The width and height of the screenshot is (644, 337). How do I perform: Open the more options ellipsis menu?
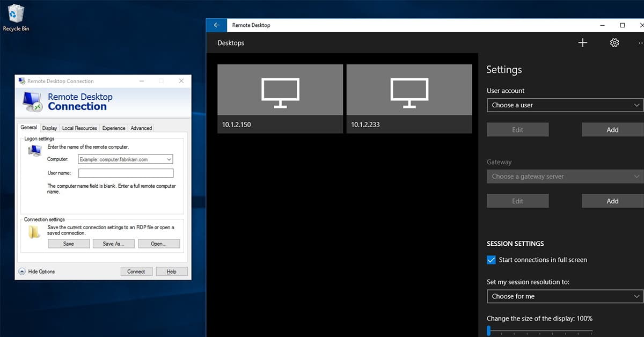coord(641,43)
